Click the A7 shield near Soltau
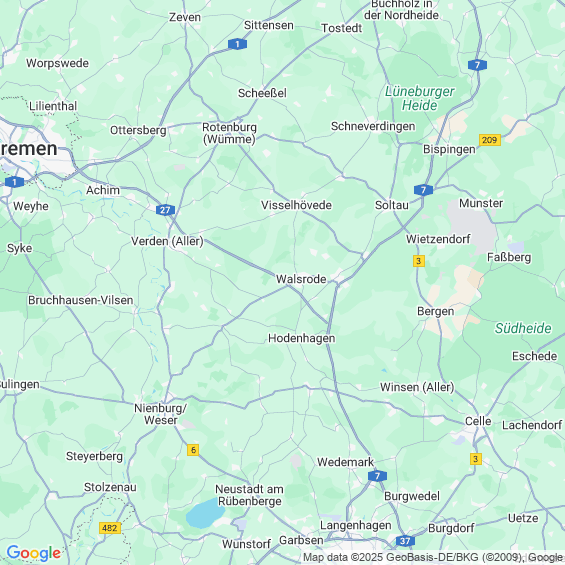 tap(423, 190)
